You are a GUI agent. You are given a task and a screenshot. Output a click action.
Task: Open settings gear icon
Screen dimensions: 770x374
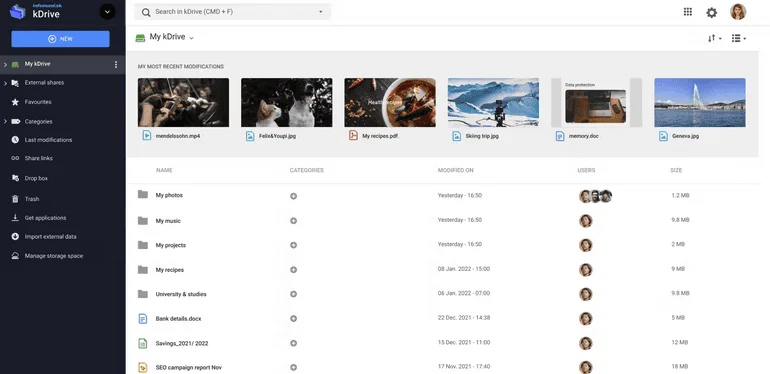[712, 13]
